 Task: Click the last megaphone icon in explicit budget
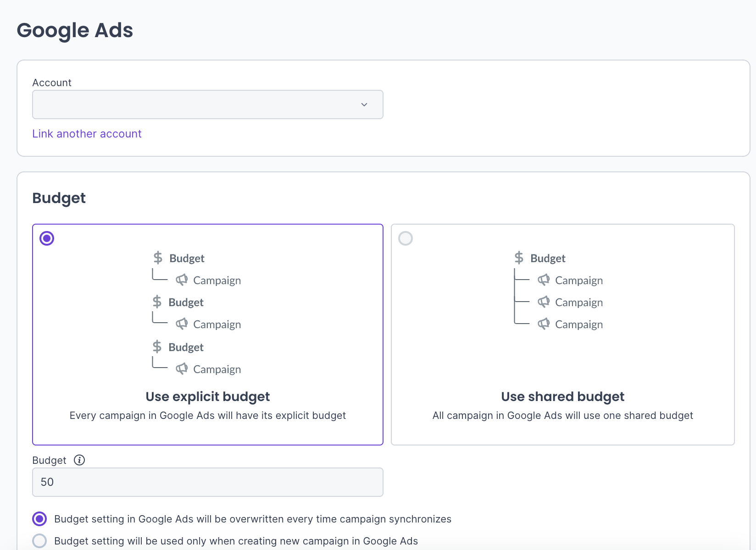[x=182, y=369]
